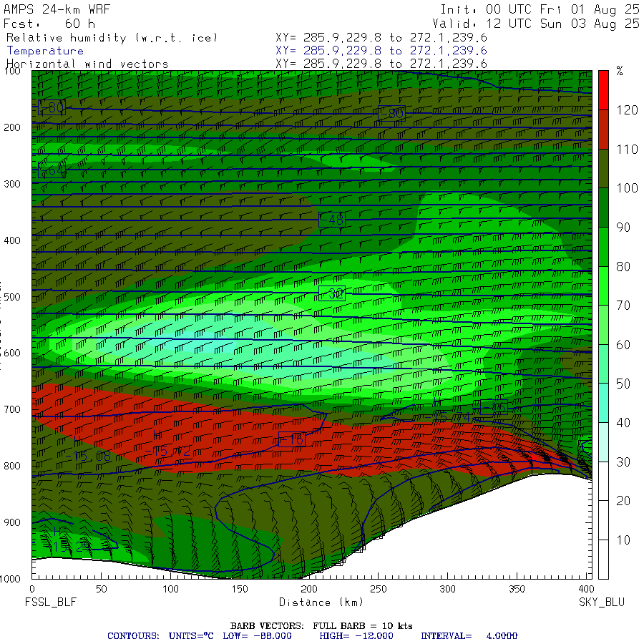Viewport: 644px width, 644px height.
Task: Click the light green 60-70 colorbar segment
Action: pyautogui.click(x=603, y=324)
